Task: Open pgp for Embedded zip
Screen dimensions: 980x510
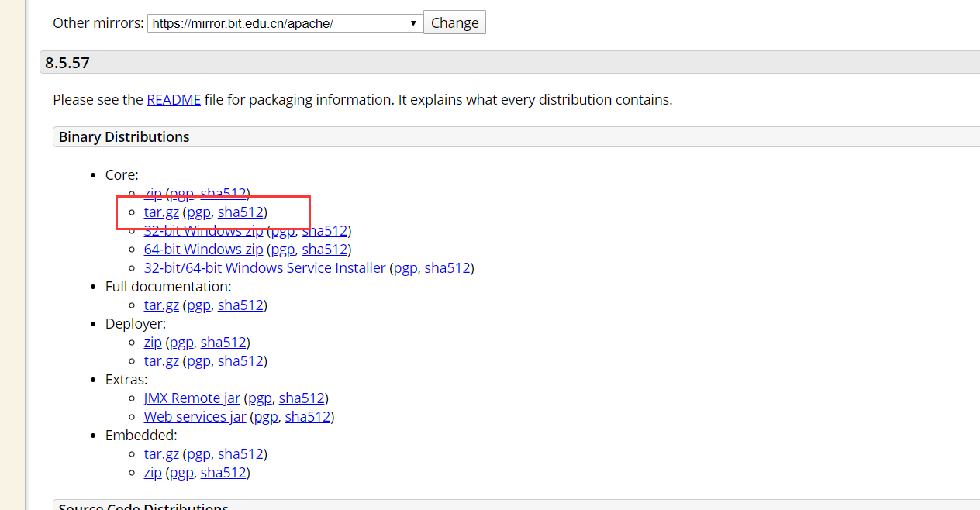Action: (181, 473)
